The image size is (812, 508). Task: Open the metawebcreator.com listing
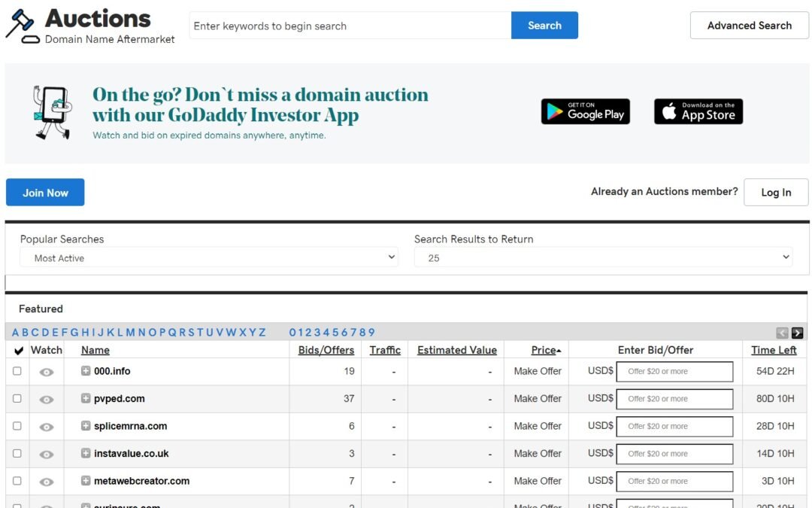click(141, 481)
